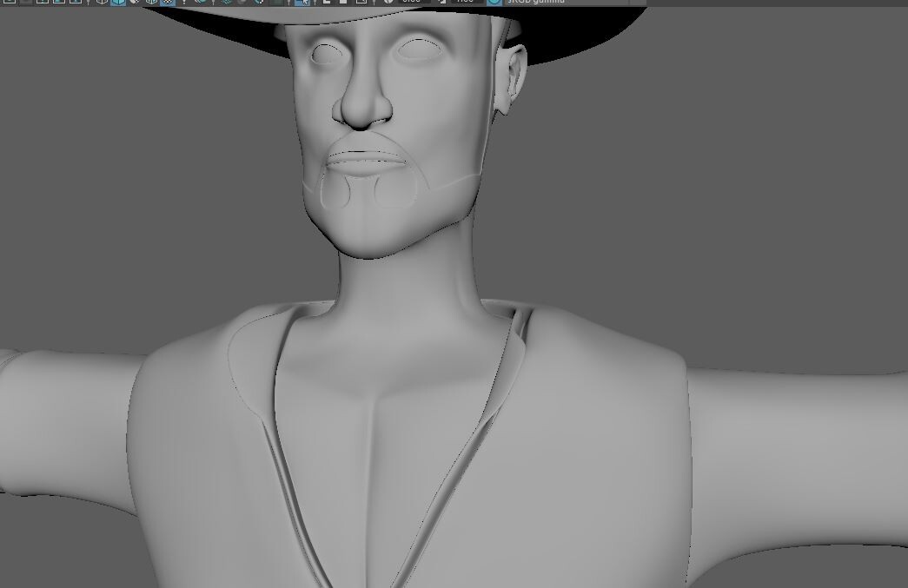
Task: Switch viewport to wireframe display
Action: pos(103,3)
